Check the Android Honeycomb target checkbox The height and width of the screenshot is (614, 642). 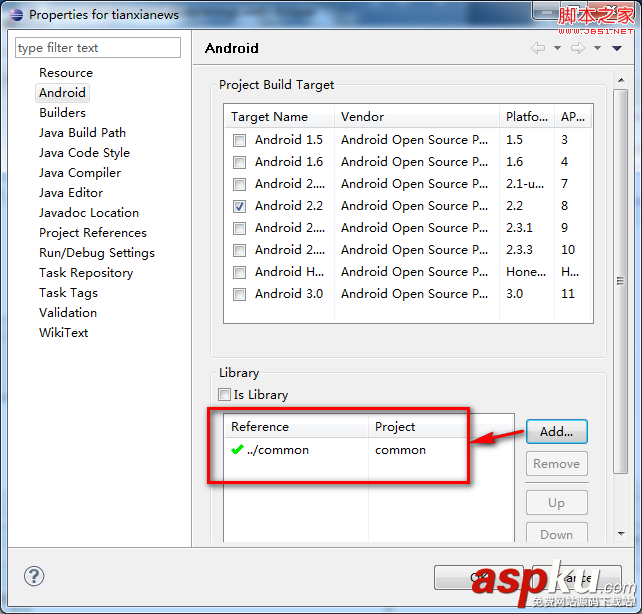pyautogui.click(x=240, y=272)
